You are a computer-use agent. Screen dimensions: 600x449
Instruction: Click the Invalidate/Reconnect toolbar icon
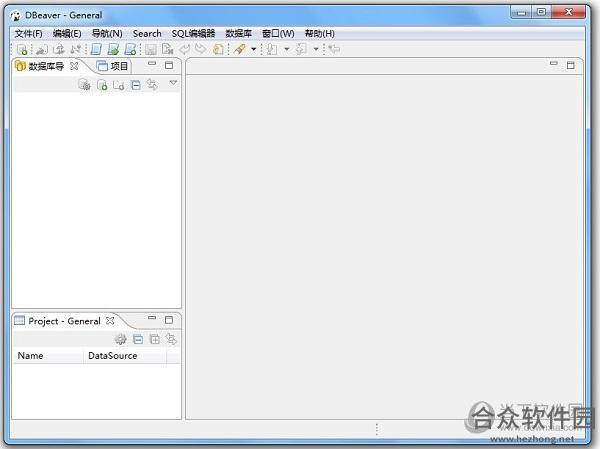[x=59, y=49]
